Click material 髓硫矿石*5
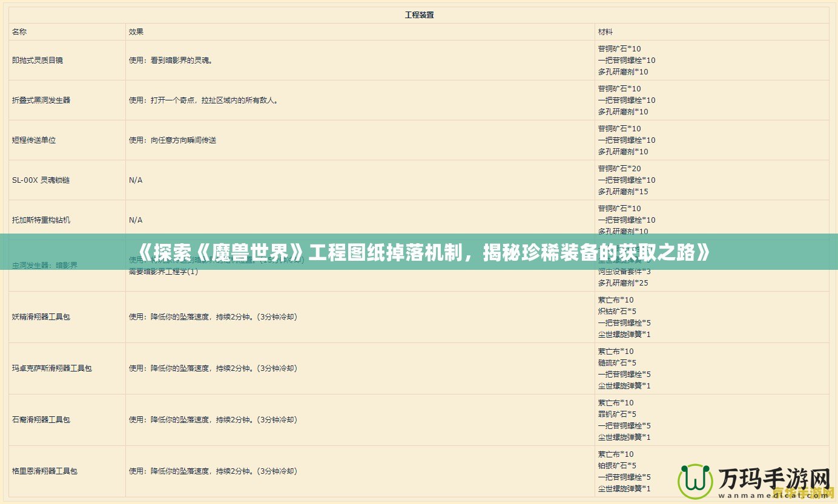Screen dimensions: 838x504 click(617, 363)
